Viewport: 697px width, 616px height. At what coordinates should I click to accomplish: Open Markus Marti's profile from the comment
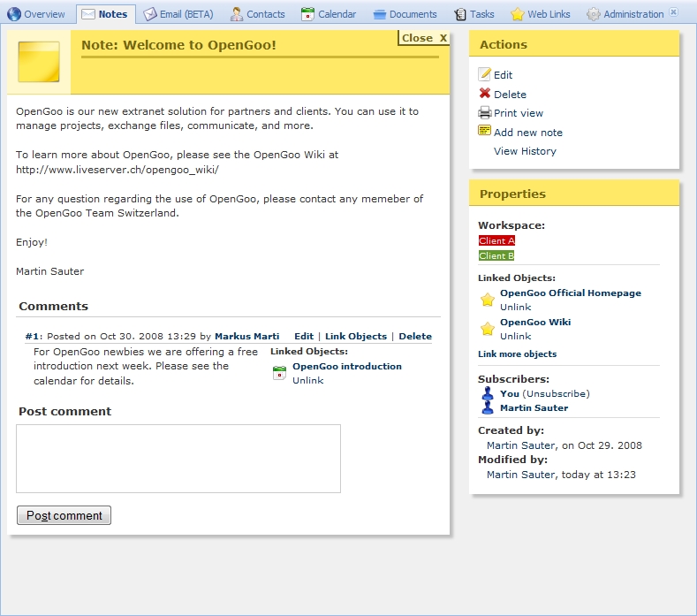[x=246, y=336]
